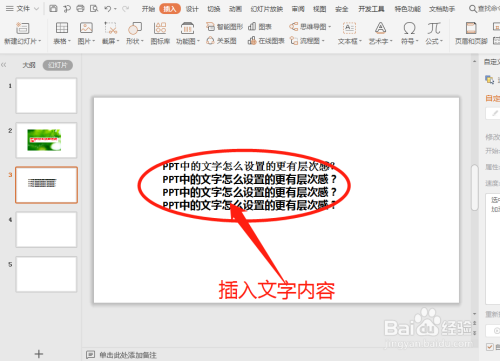Click the plus icon to add slide
The image size is (500, 361).
pos(39,354)
